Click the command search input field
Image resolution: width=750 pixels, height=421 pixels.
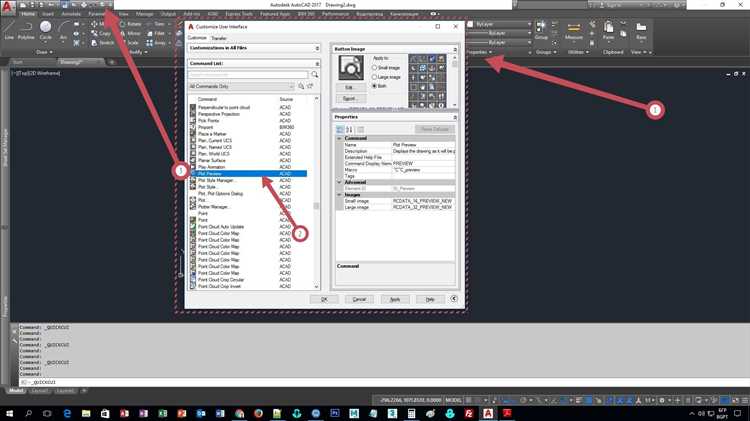pos(248,75)
